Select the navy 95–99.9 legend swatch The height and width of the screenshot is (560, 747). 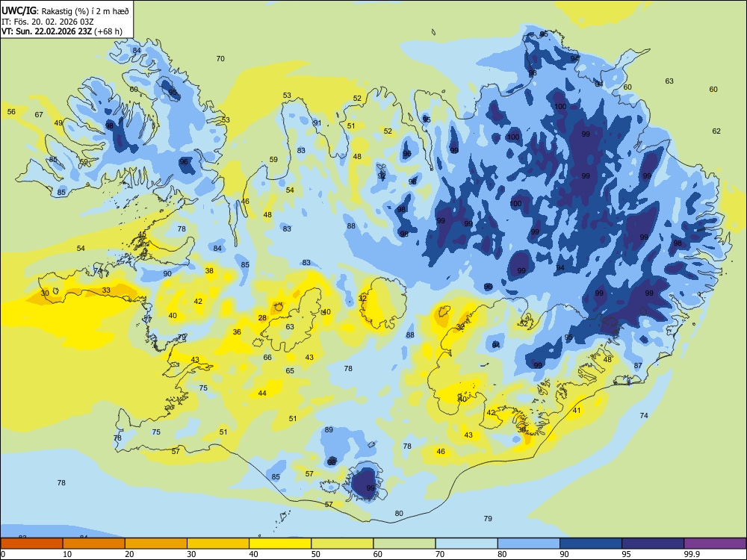[x=653, y=544]
